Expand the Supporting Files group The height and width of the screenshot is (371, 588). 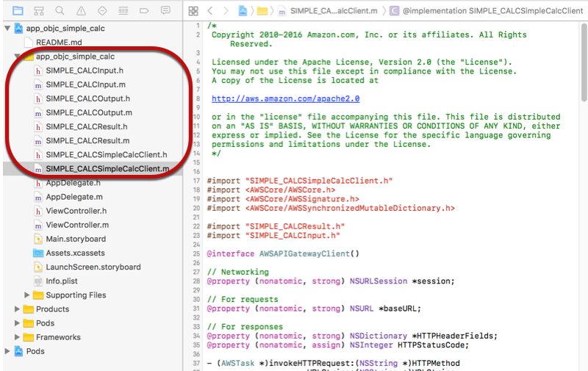(x=28, y=295)
